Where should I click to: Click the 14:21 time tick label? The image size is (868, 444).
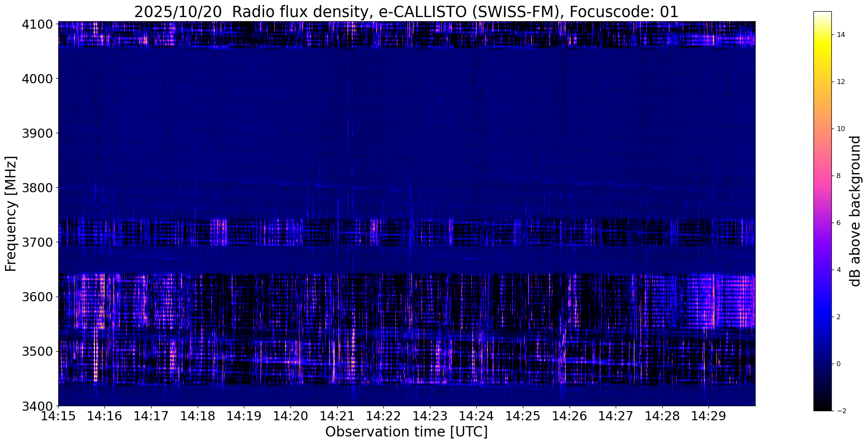337,416
